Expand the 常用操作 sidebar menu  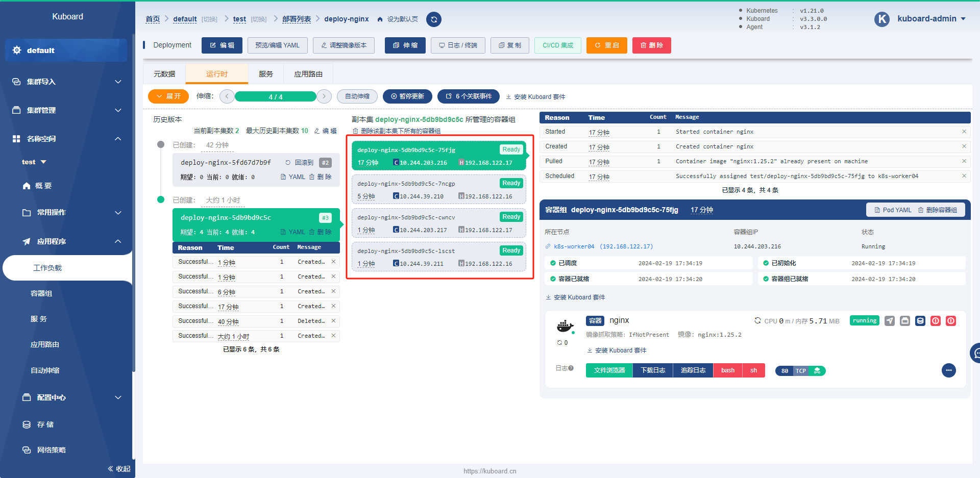(x=66, y=213)
